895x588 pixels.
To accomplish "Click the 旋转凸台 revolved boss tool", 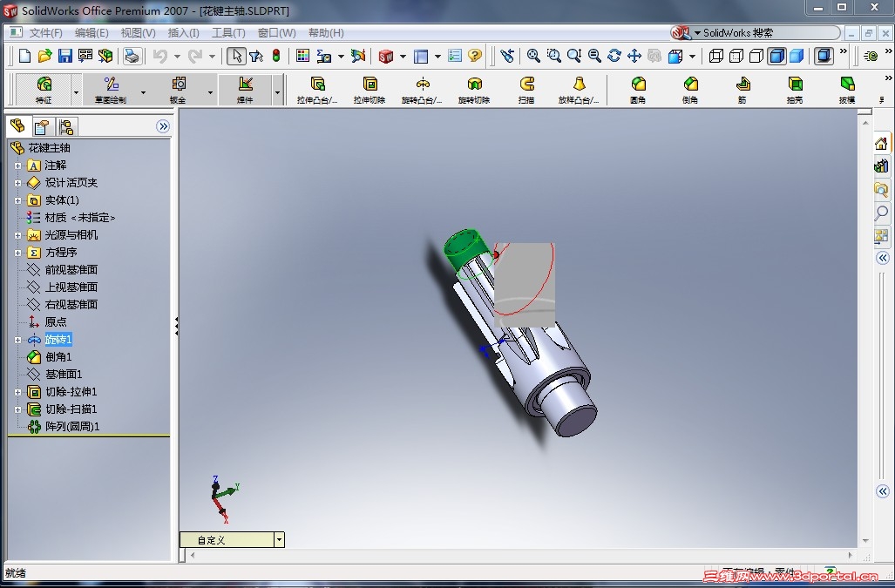I will tap(423, 90).
